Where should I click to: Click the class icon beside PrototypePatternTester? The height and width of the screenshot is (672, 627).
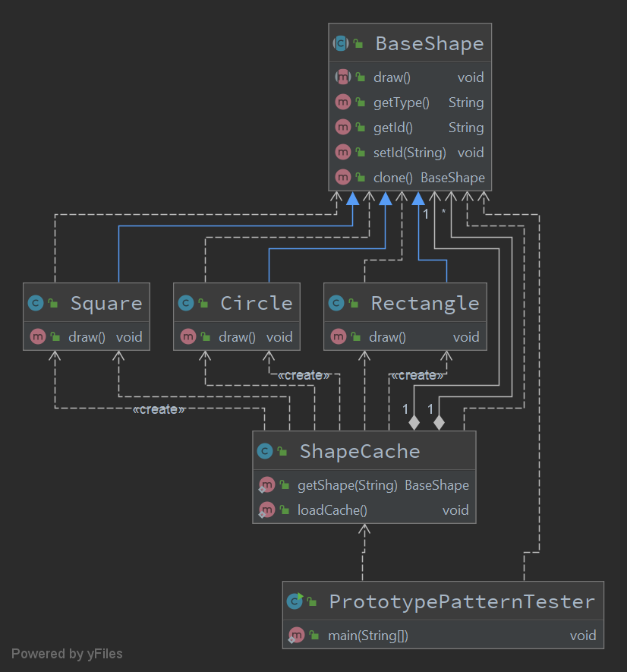(x=295, y=601)
